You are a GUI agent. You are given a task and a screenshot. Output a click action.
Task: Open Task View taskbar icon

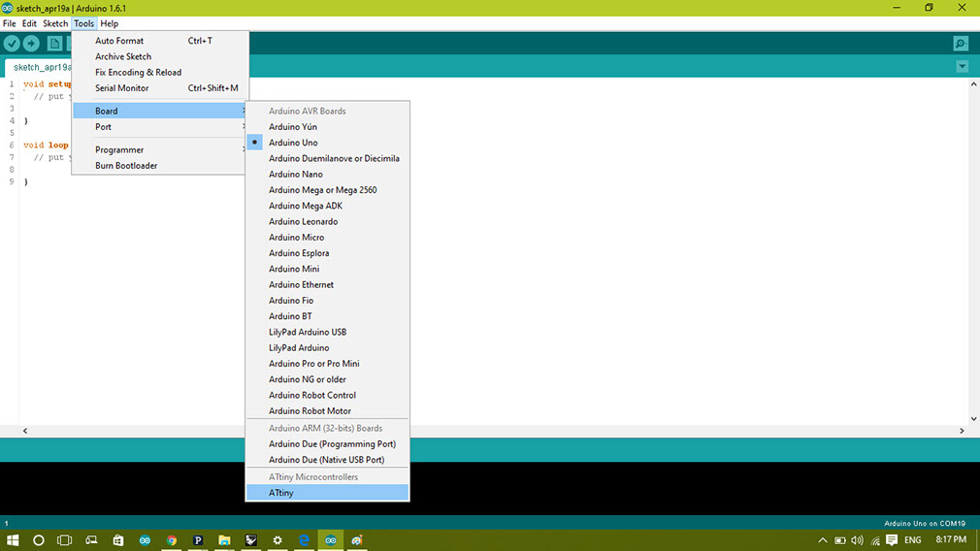coord(64,540)
